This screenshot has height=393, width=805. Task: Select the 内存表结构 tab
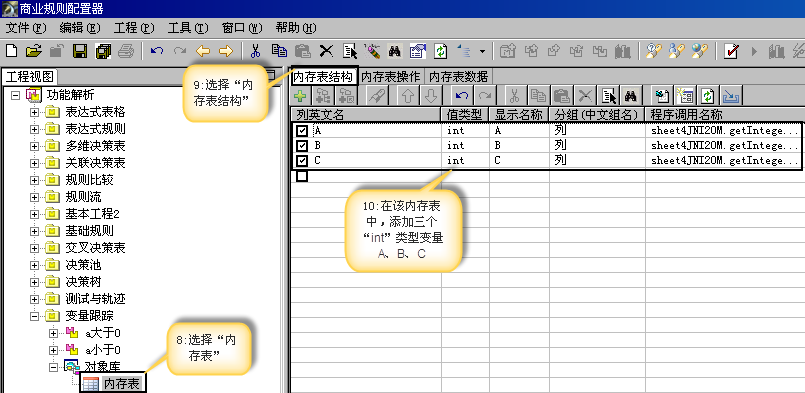coord(323,77)
